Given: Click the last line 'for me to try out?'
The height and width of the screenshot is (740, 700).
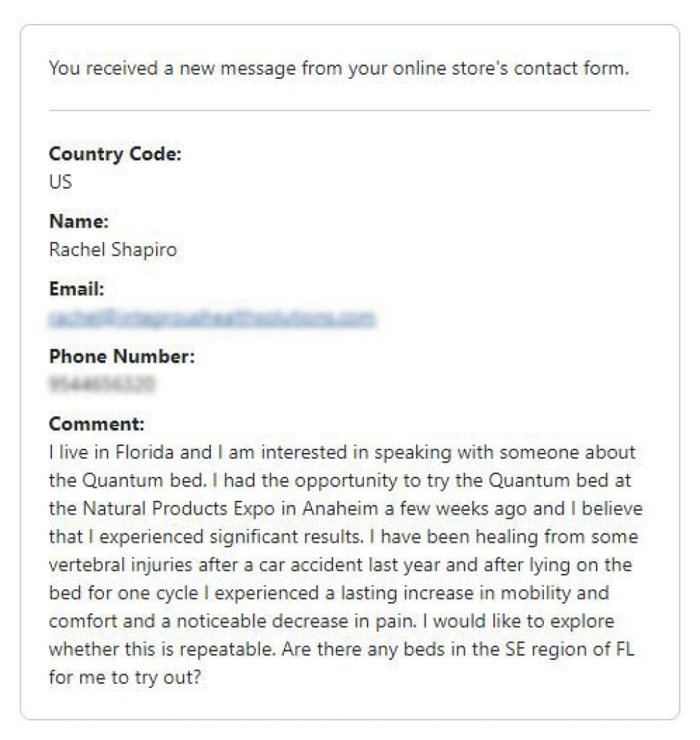Looking at the screenshot, I should pyautogui.click(x=125, y=677).
